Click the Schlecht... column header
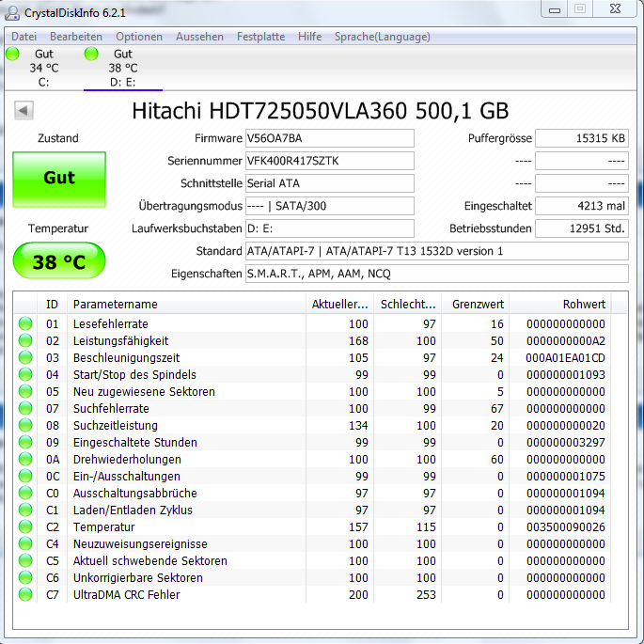 pos(407,304)
